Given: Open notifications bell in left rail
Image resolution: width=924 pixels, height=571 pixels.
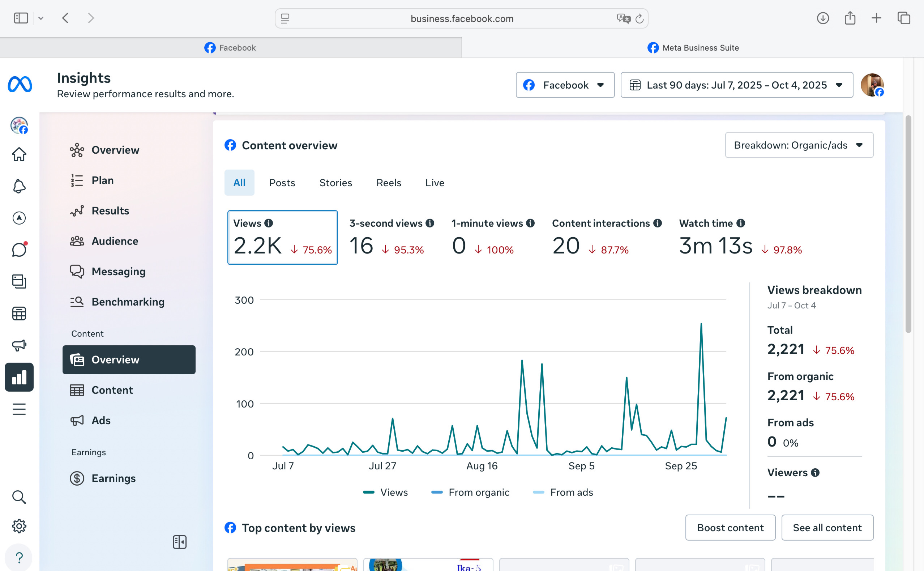Looking at the screenshot, I should (x=19, y=186).
